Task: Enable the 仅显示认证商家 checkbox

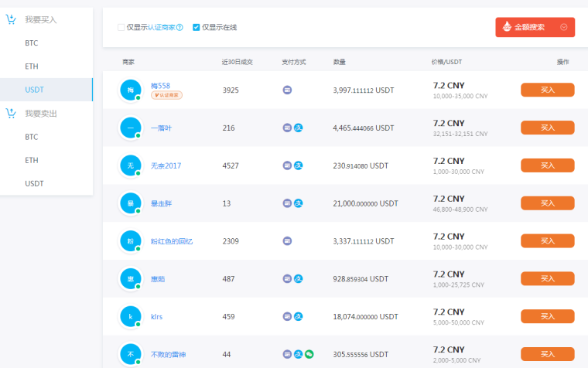Action: [121, 28]
